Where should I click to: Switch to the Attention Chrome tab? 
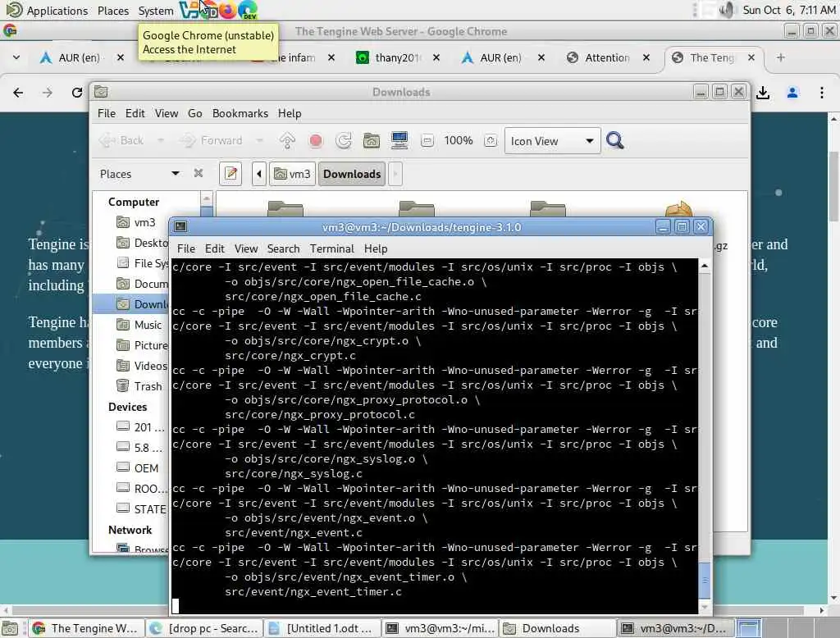coord(607,57)
